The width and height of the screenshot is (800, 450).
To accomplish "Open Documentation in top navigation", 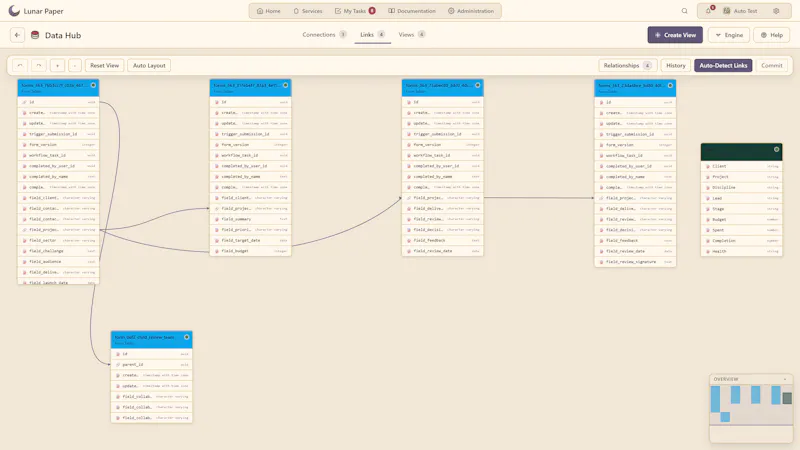I will [x=412, y=11].
